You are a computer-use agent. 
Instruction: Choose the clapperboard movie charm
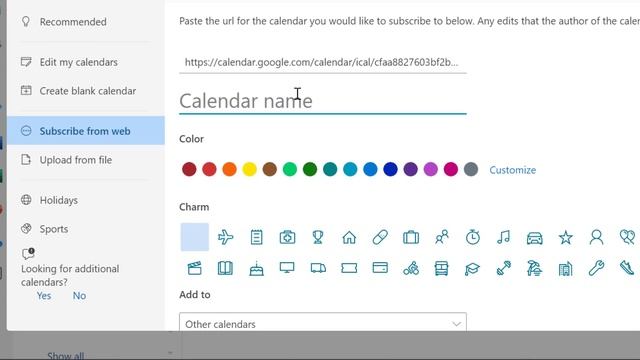195,268
